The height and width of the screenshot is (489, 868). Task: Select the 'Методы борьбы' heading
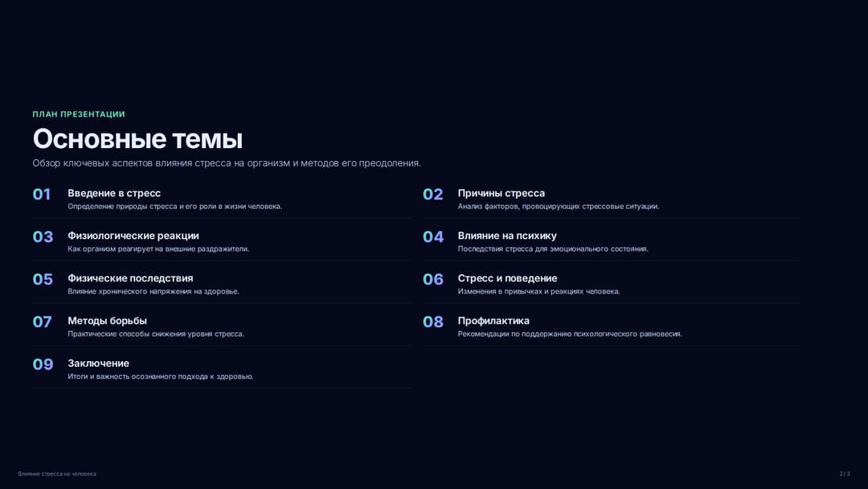click(x=108, y=321)
